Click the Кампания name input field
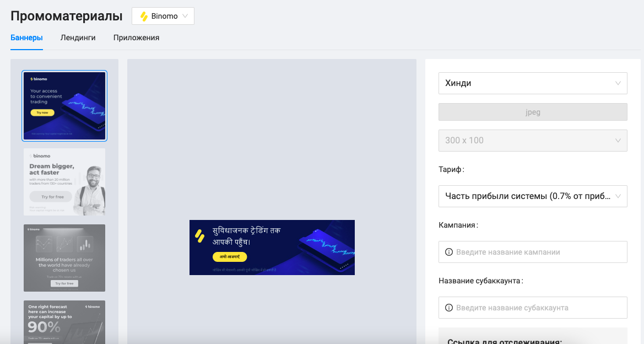Screen dimensions: 644x344 click(x=533, y=252)
